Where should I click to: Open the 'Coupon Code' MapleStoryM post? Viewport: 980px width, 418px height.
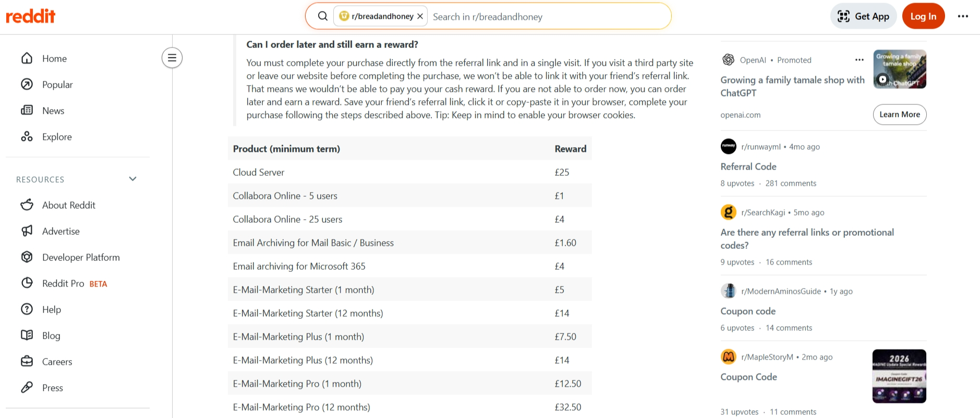pyautogui.click(x=748, y=377)
